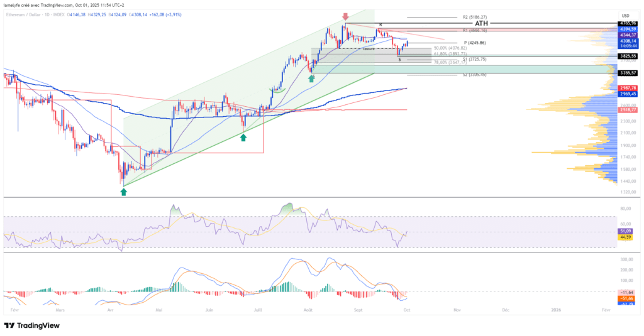Screen dimensions: 644x336
Task: Click the green up arrow under June low
Action: point(243,136)
